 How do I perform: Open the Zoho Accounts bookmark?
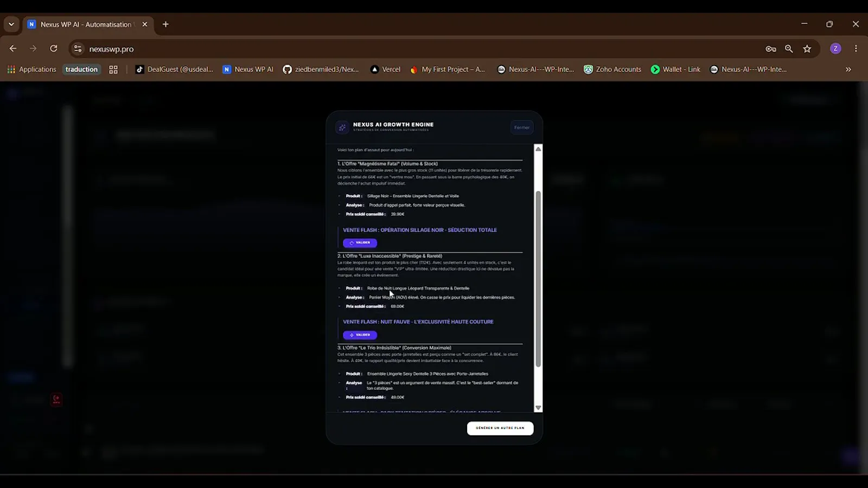[612, 69]
